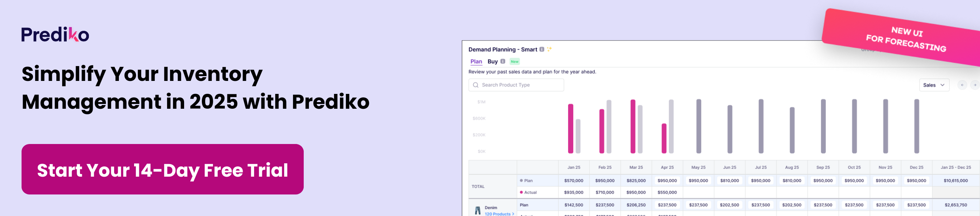This screenshot has height=216, width=980.
Task: Click the Dec 25 column header
Action: [916, 167]
